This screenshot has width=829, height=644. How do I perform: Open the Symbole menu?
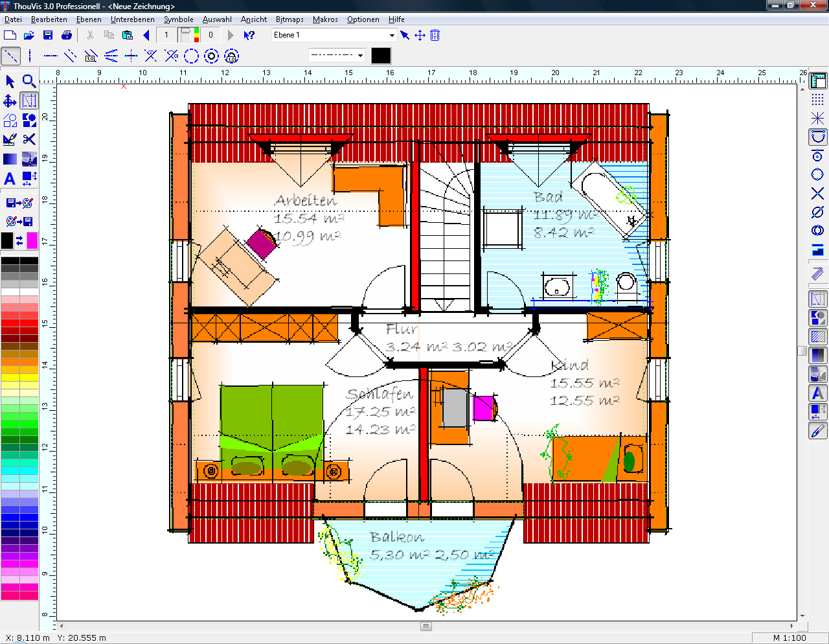[x=178, y=19]
